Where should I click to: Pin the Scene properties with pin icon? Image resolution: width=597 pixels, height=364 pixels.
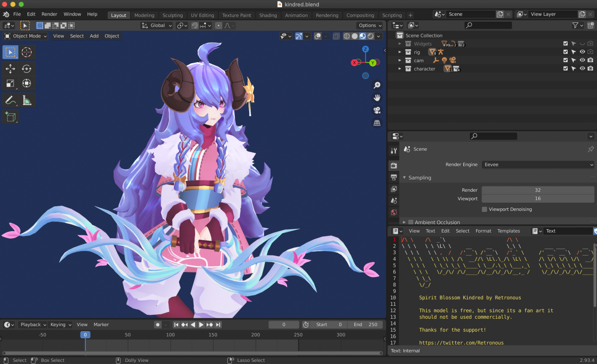[x=591, y=149]
